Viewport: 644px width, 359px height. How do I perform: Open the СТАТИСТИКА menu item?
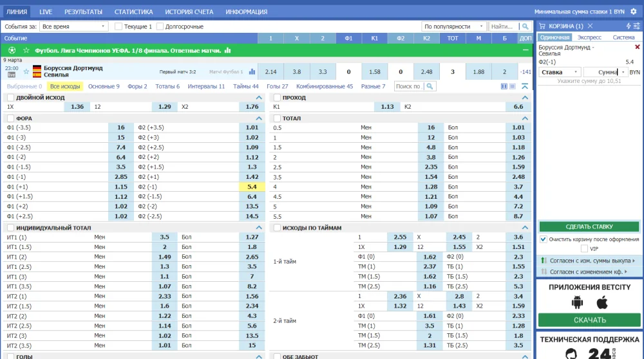(x=133, y=12)
